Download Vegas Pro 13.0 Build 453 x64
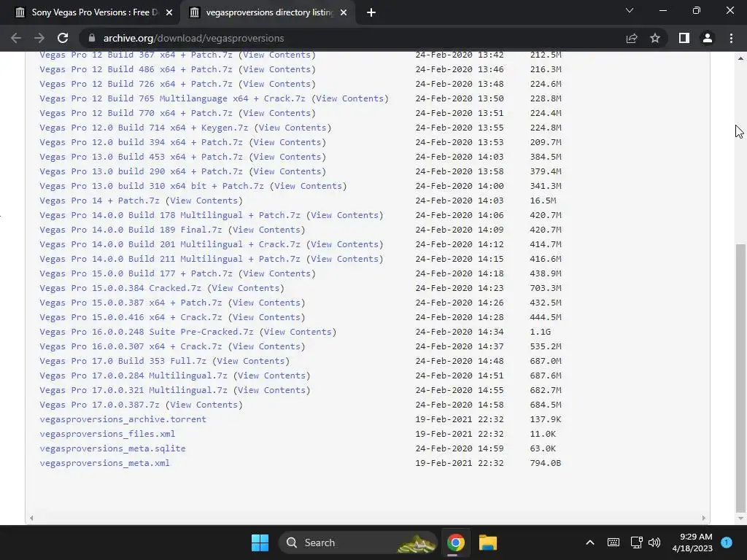 pos(141,157)
